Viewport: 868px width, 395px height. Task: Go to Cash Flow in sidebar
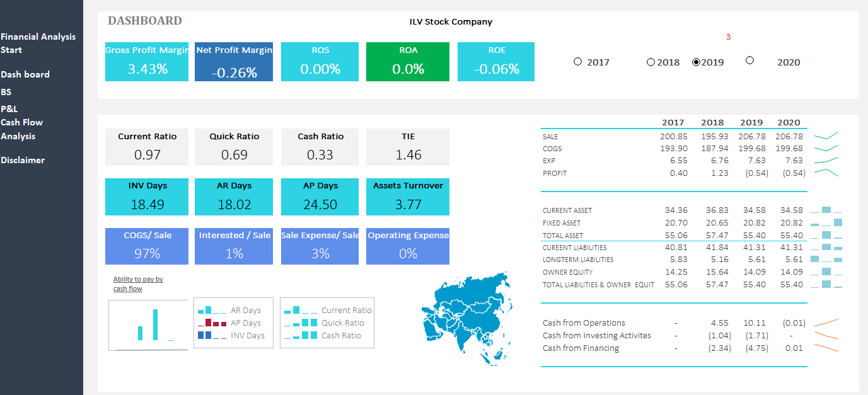22,122
